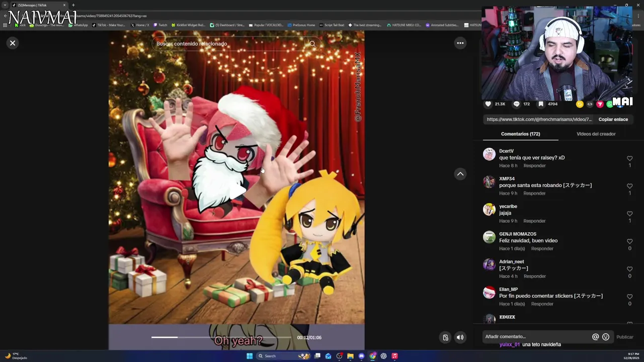Screen dimensions: 644x362
Task: Reply to GENJI MOMAZOS 'Feliz navidad' comment
Action: point(542,248)
